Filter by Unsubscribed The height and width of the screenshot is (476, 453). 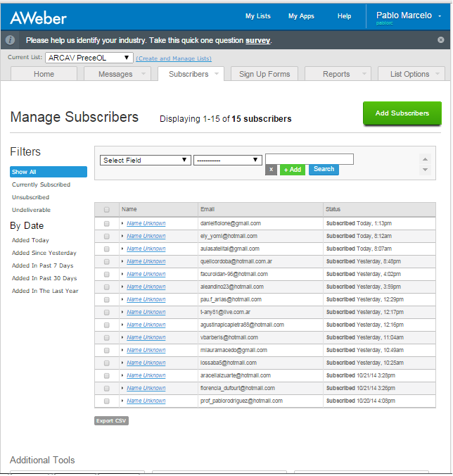click(30, 197)
